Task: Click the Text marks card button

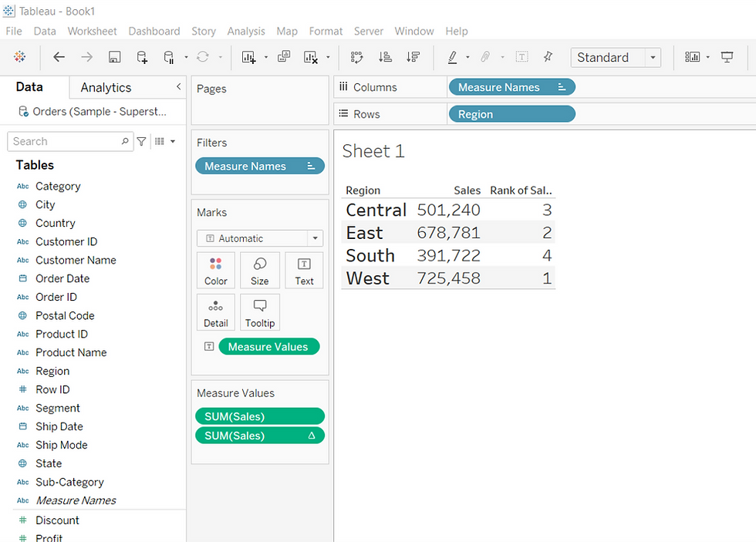Action: click(304, 271)
